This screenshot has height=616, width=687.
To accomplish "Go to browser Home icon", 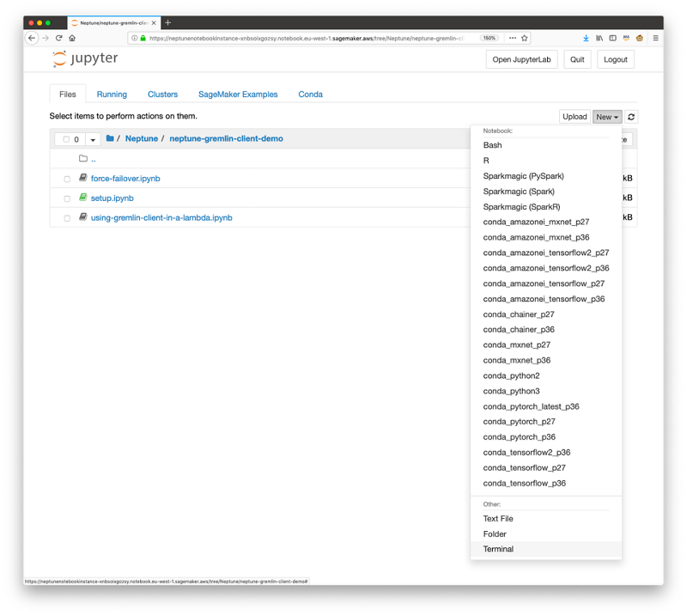I will 72,38.
